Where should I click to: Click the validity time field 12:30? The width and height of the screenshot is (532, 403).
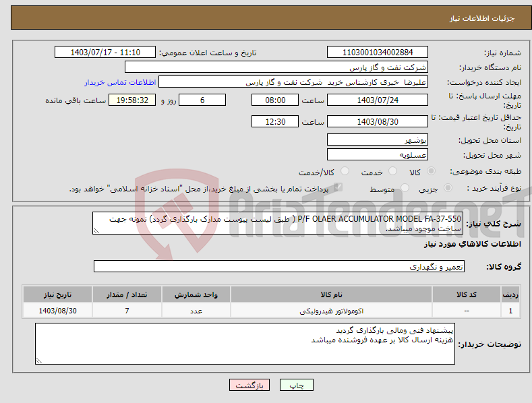click(x=275, y=121)
